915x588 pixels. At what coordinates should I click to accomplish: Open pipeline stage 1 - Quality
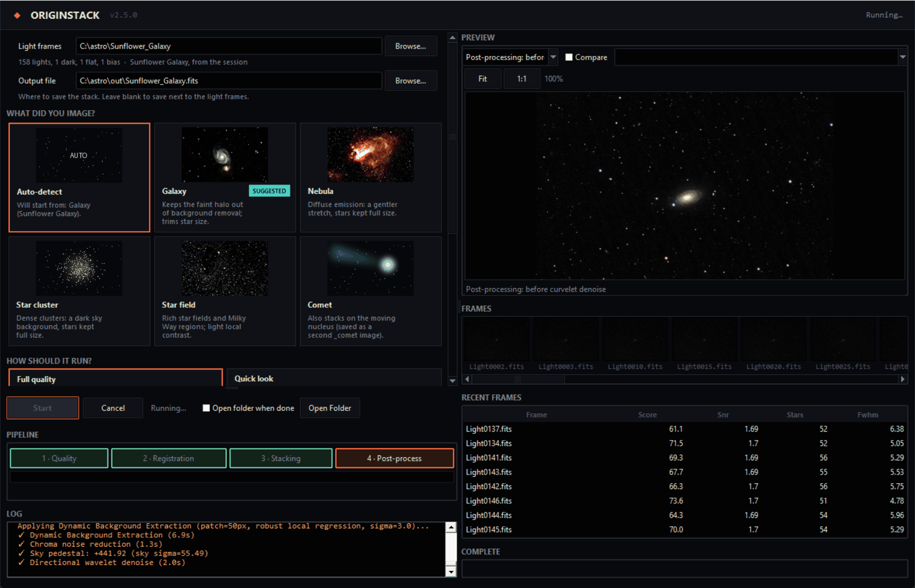tap(59, 458)
